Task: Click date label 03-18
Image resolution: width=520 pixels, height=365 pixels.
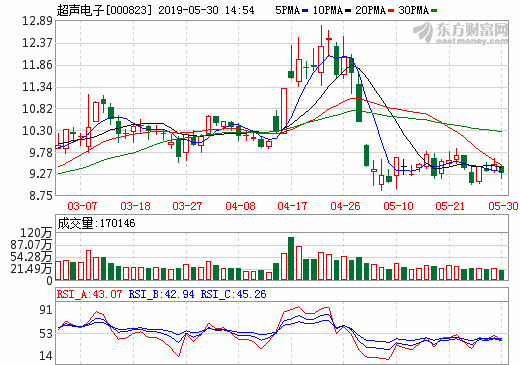Action: (x=135, y=206)
